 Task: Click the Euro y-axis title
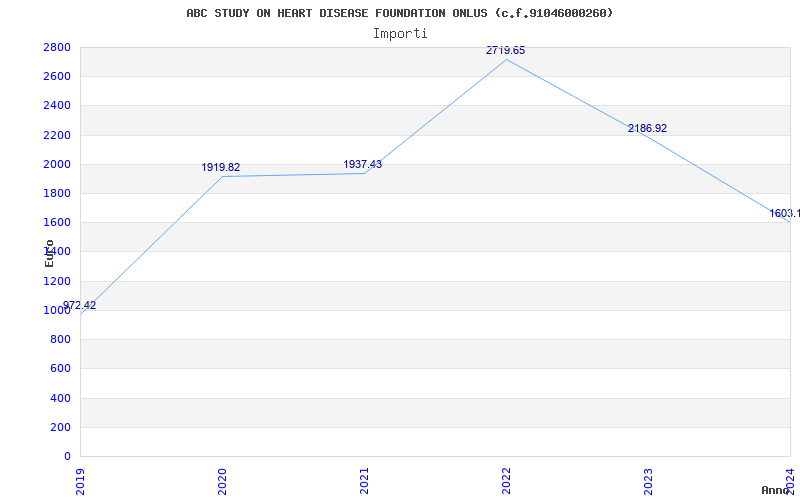pyautogui.click(x=49, y=253)
